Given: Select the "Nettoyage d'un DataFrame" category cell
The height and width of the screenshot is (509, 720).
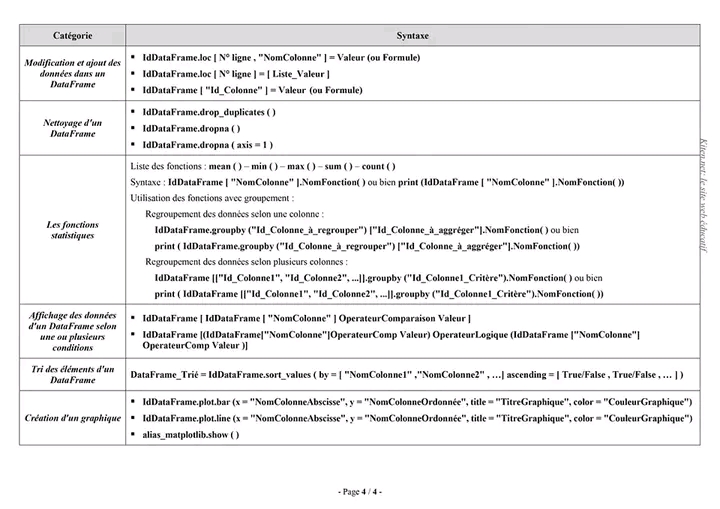Looking at the screenshot, I should tap(72, 127).
